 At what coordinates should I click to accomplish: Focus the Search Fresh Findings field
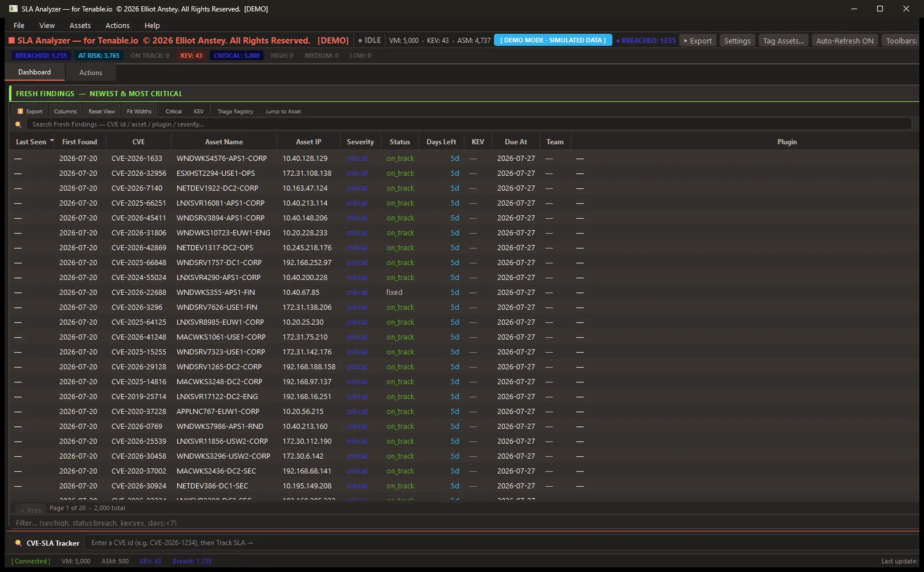[468, 124]
